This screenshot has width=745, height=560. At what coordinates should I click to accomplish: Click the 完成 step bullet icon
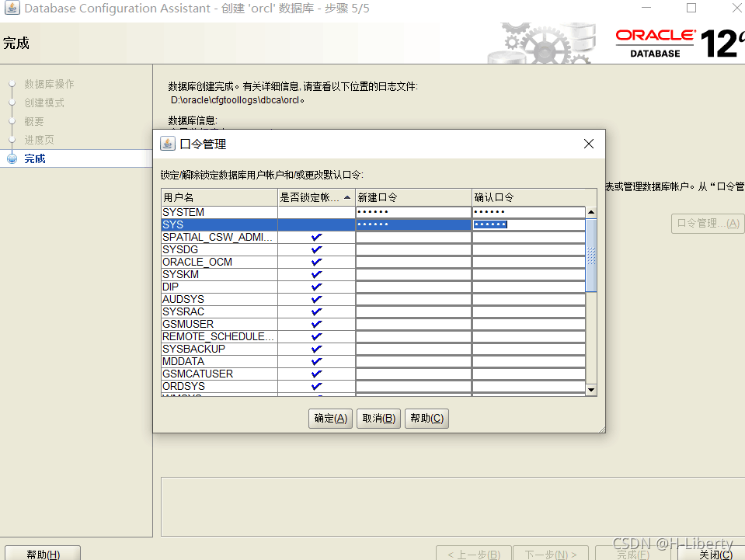tap(12, 158)
